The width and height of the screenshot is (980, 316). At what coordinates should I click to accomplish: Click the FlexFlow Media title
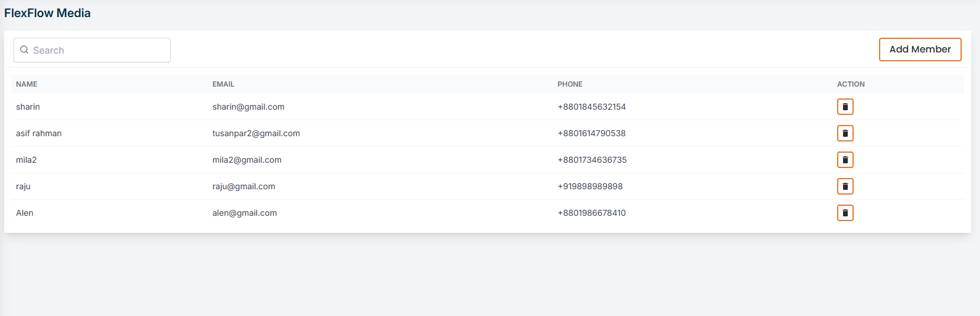coord(47,13)
